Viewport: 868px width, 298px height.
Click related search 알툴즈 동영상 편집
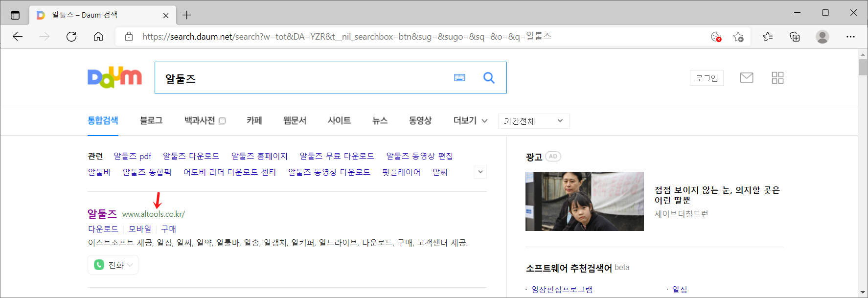[x=420, y=156]
